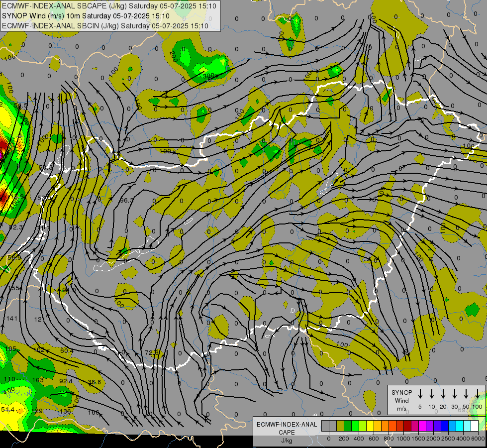Click the '30' speed label in wind legend

pyautogui.click(x=454, y=407)
